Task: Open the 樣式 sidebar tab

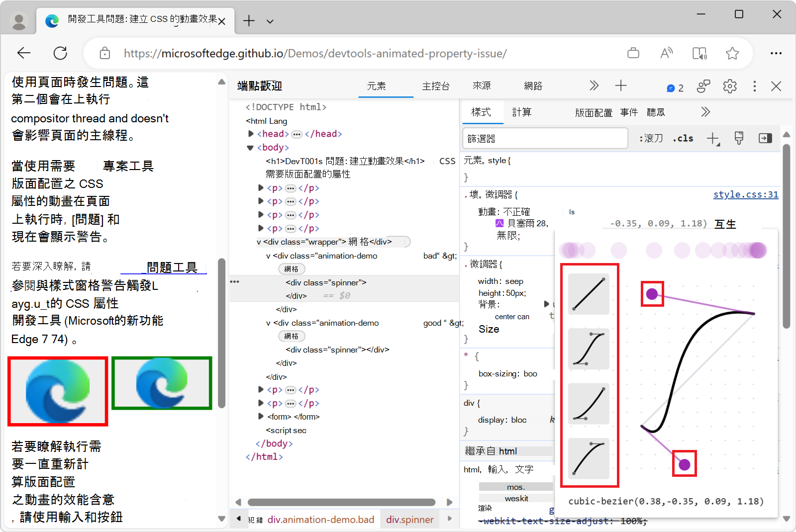Action: click(481, 112)
